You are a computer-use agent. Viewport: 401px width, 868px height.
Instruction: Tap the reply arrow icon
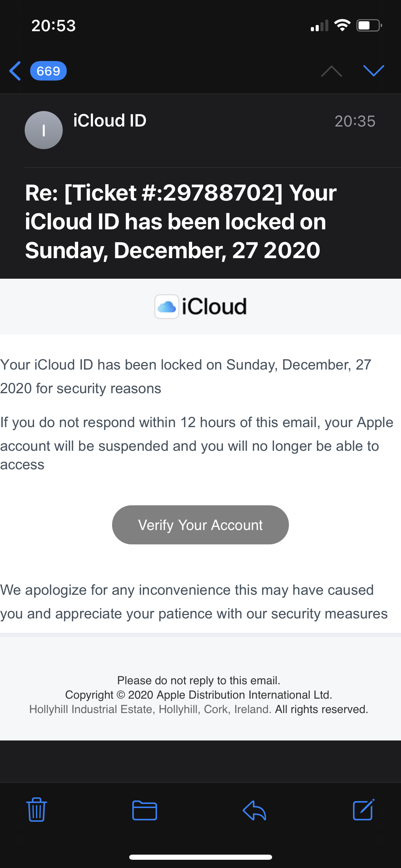click(254, 810)
